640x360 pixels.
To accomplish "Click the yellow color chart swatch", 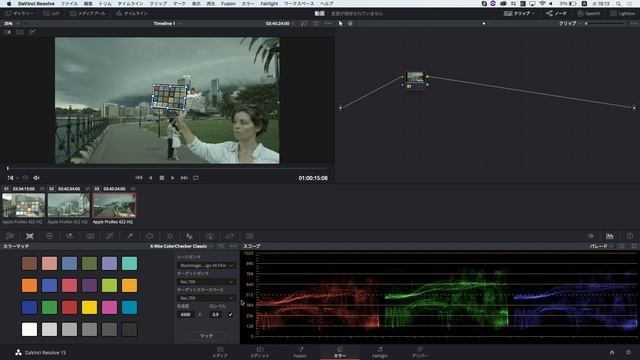I will click(x=89, y=307).
